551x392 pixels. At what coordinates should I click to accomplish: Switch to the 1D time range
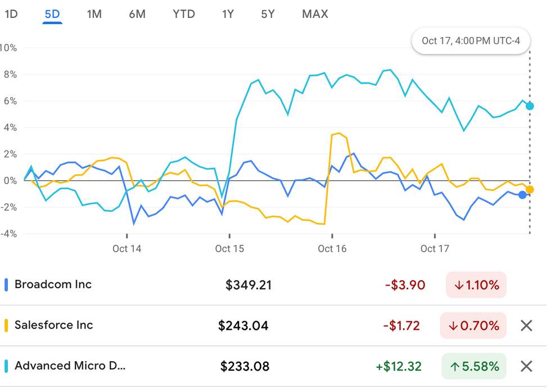[11, 14]
